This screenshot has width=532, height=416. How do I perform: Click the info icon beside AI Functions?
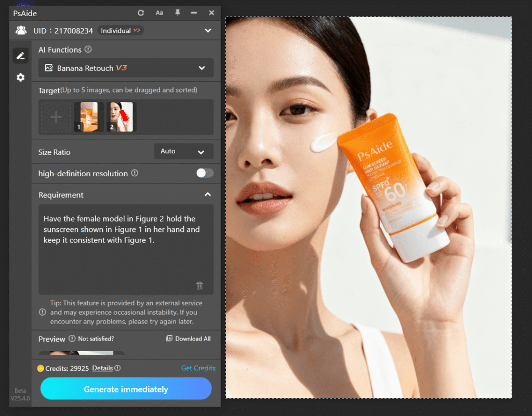coord(88,49)
